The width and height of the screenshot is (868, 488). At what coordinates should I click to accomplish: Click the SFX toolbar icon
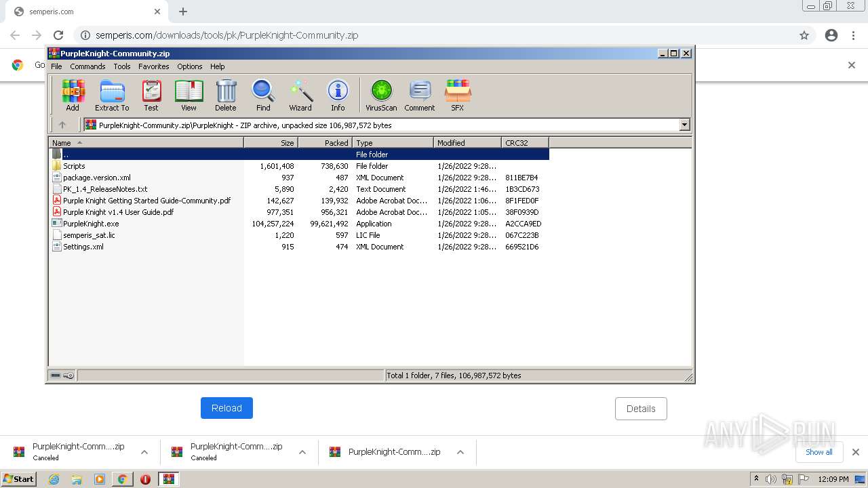click(458, 95)
